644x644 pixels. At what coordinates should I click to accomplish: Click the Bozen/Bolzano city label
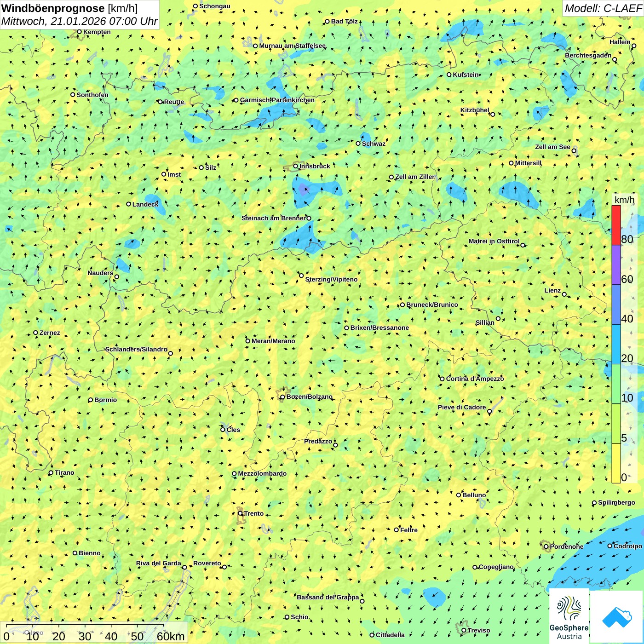tap(309, 397)
